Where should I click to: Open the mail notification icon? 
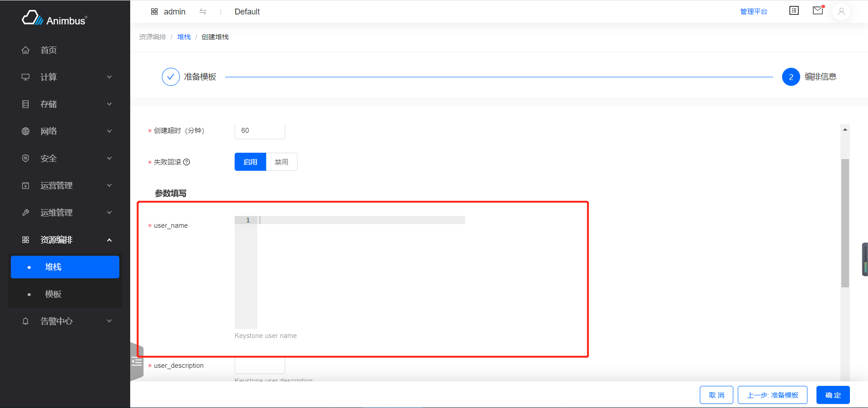coord(817,10)
